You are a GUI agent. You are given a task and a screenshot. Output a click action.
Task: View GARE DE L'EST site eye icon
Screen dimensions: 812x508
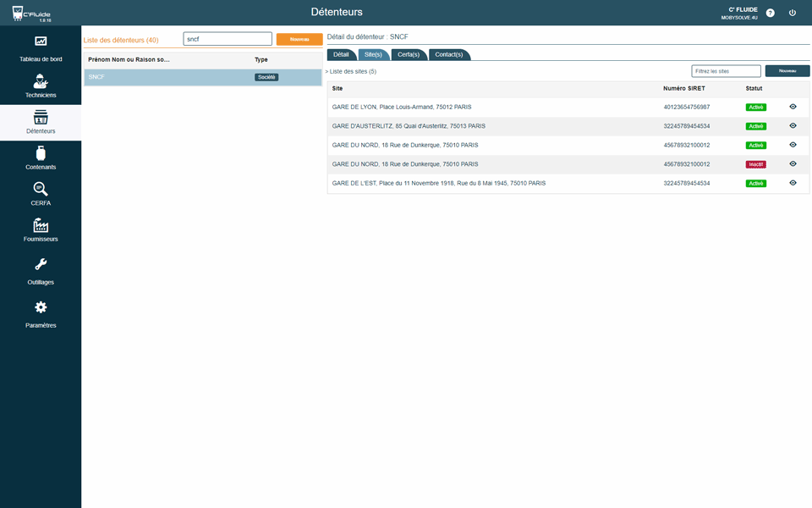[793, 183]
